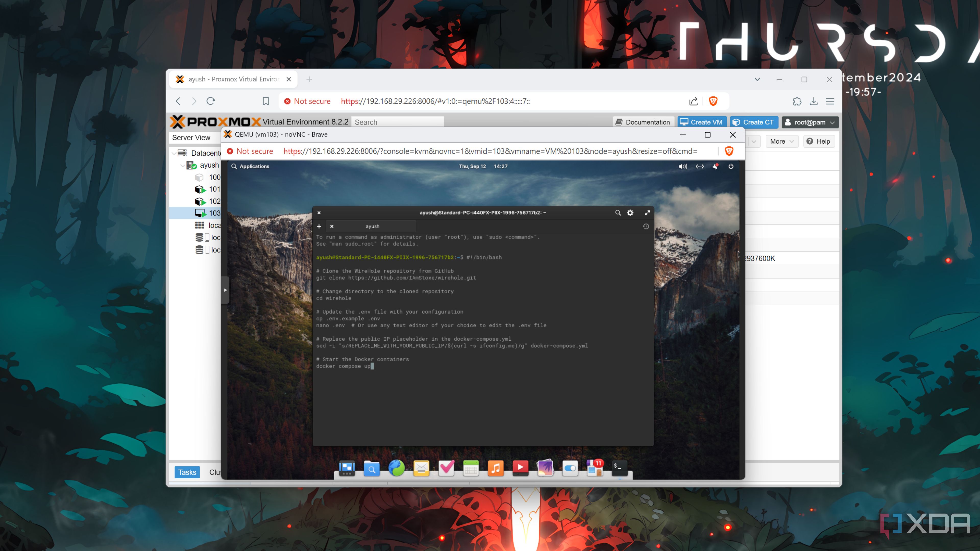980x551 pixels.
Task: Collapse the Datacenter tree node
Action: [x=174, y=153]
